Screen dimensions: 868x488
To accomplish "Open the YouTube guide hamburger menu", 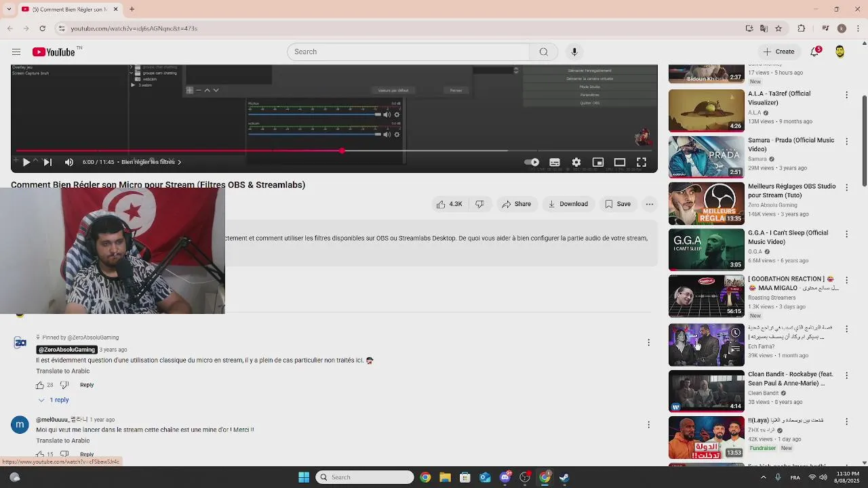I will coord(16,52).
